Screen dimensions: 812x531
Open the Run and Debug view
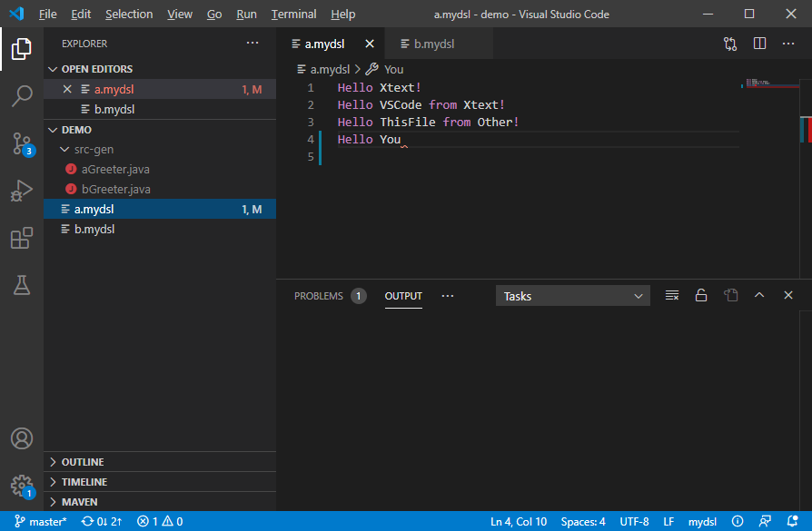[21, 191]
